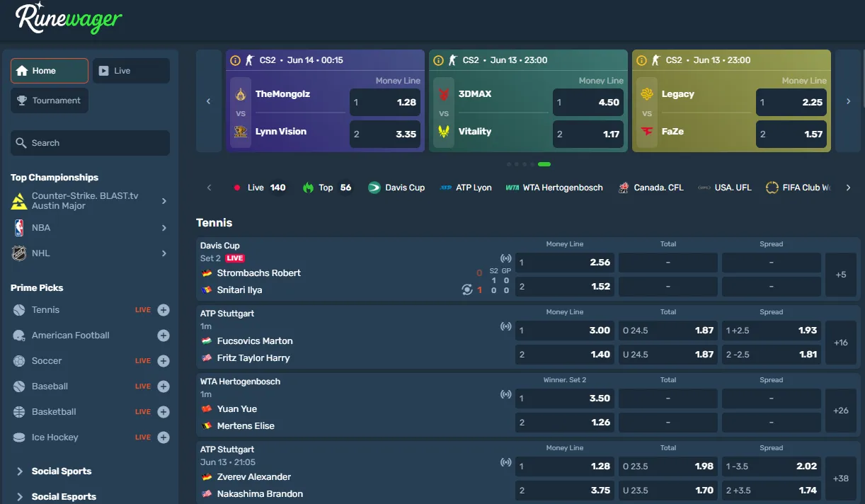This screenshot has width=865, height=504.
Task: Filter by Top 56 events
Action: pyautogui.click(x=327, y=188)
